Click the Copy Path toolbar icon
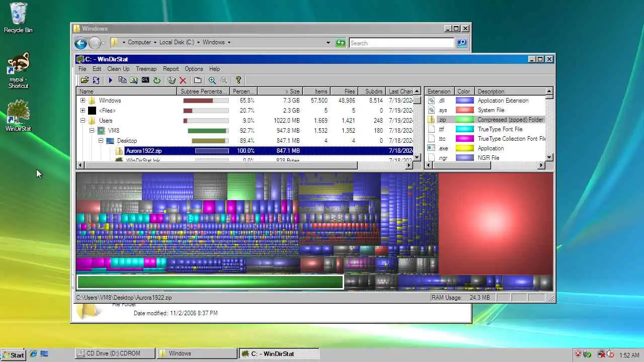644x362 pixels. click(x=122, y=80)
